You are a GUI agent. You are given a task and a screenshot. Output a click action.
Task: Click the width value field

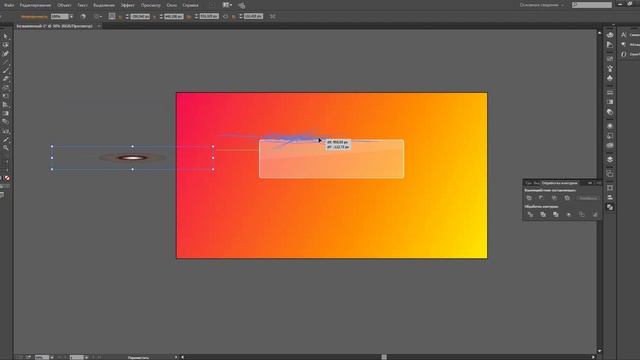click(x=209, y=17)
